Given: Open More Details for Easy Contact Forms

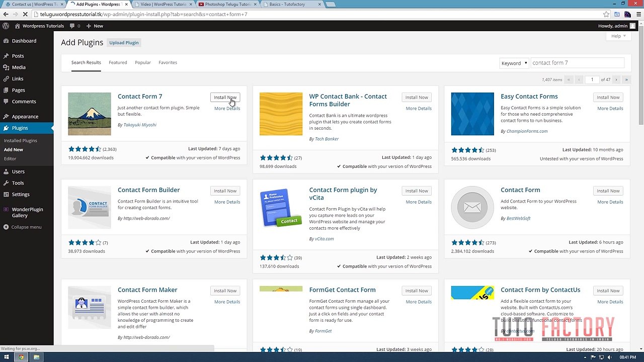Looking at the screenshot, I should (610, 109).
